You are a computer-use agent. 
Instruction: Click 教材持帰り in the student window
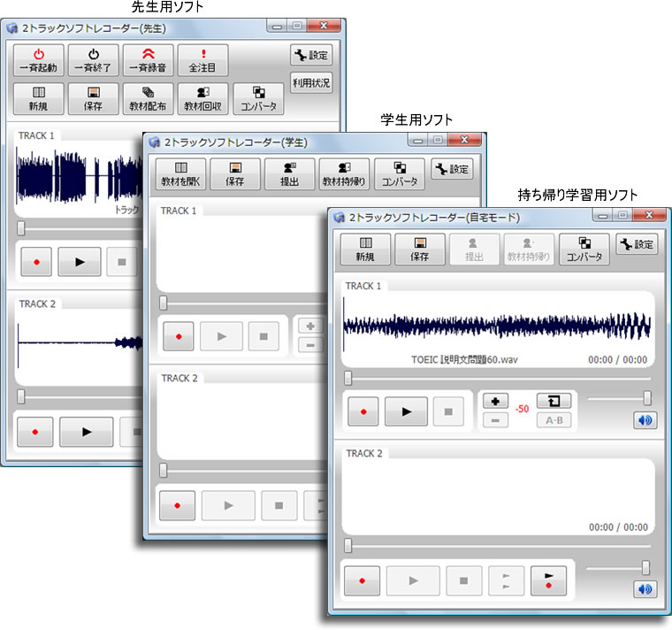[x=344, y=173]
